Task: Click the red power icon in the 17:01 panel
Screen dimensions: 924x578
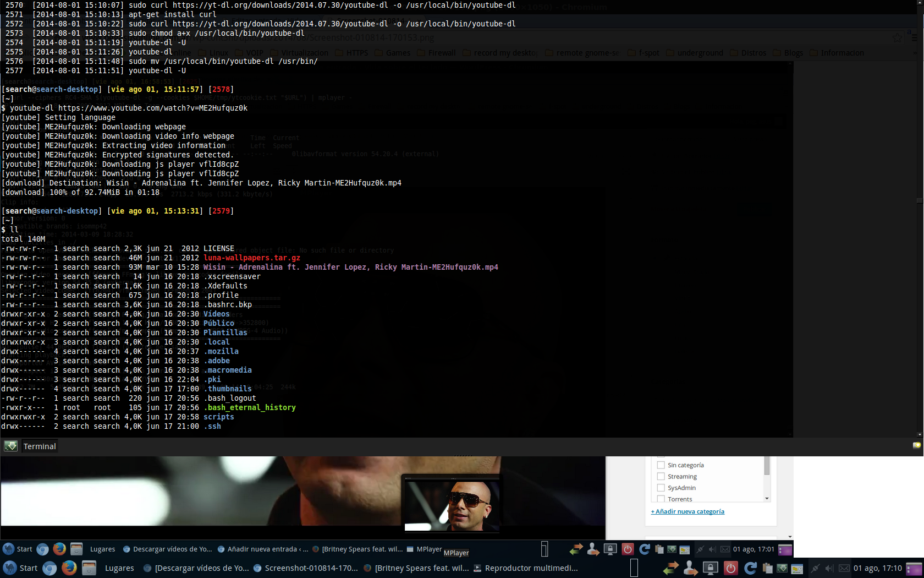Action: [x=628, y=549]
